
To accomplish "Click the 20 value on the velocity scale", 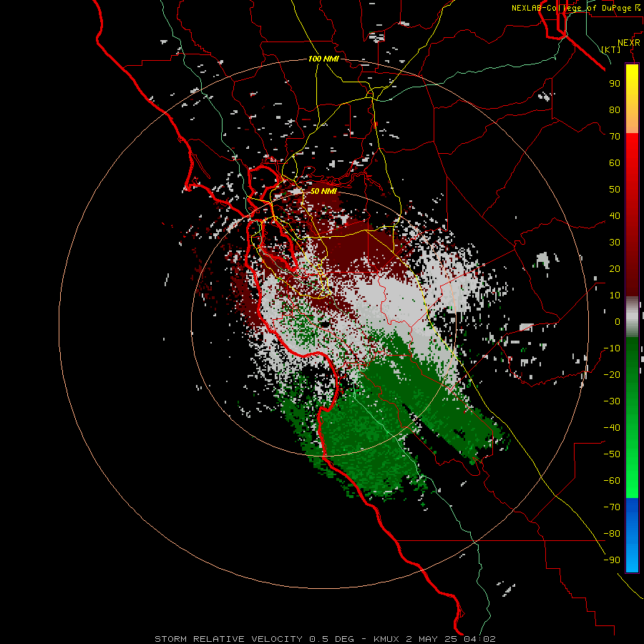I will coord(615,269).
